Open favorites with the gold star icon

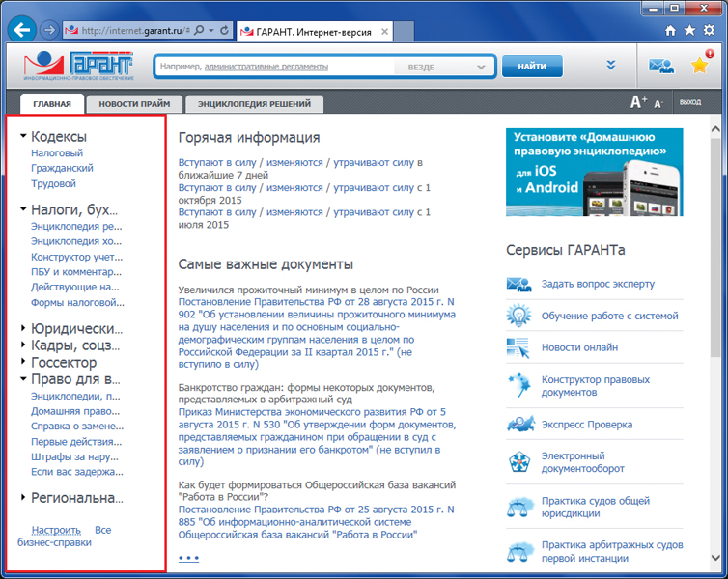tap(700, 66)
